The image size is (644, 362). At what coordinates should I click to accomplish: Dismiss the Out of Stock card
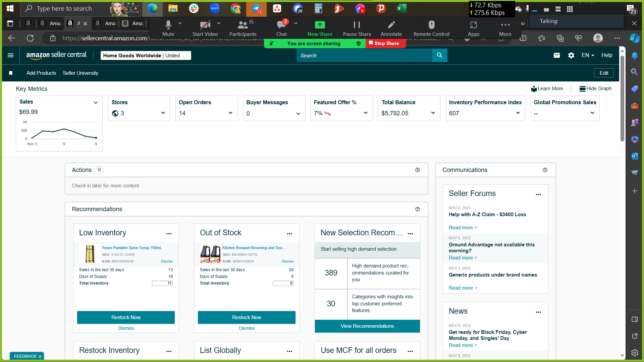click(247, 328)
